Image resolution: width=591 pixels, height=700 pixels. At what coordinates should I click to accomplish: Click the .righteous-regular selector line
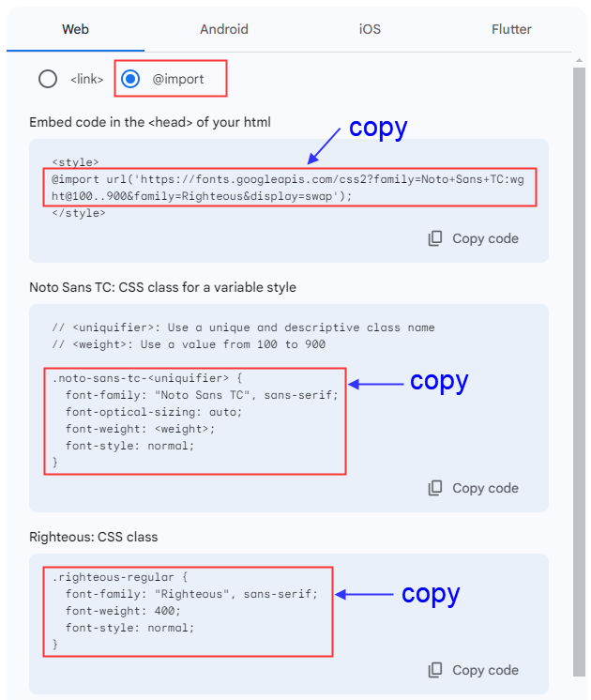120,577
